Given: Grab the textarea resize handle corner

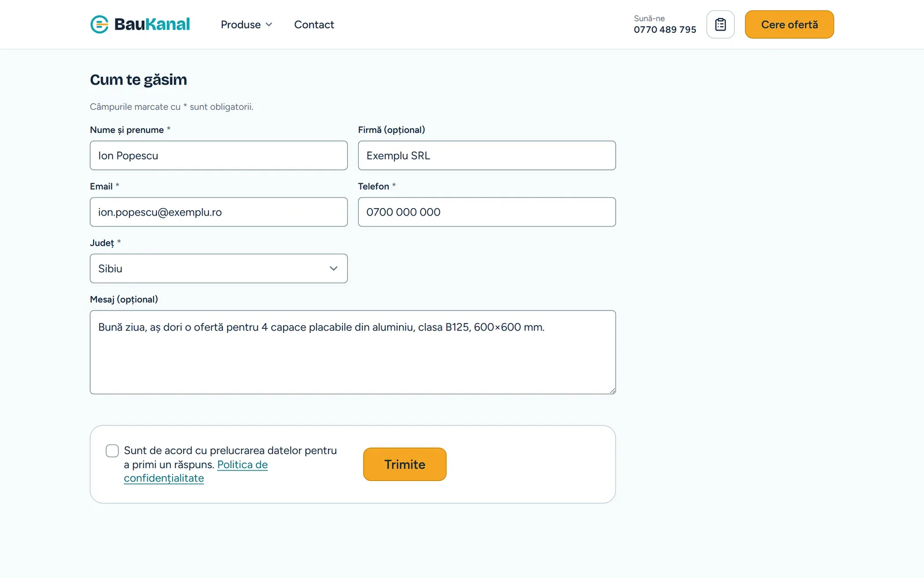Looking at the screenshot, I should coord(612,391).
